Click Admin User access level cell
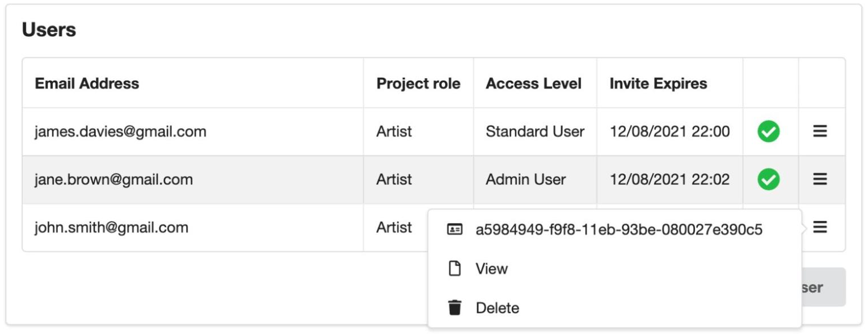This screenshot has height=334, width=868. tap(525, 180)
